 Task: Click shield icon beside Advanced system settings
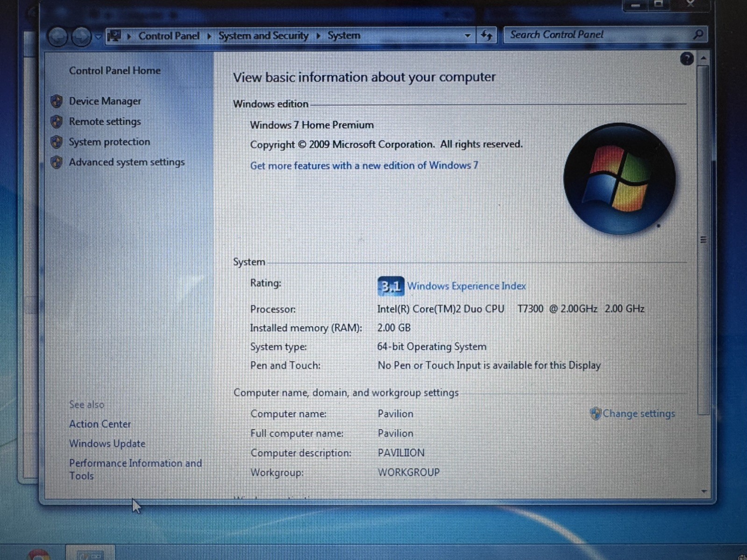[x=57, y=162]
